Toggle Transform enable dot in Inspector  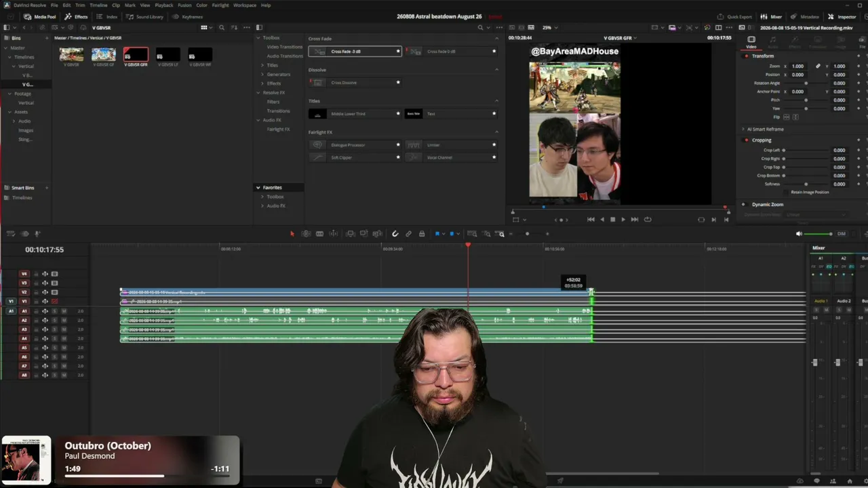coord(747,56)
